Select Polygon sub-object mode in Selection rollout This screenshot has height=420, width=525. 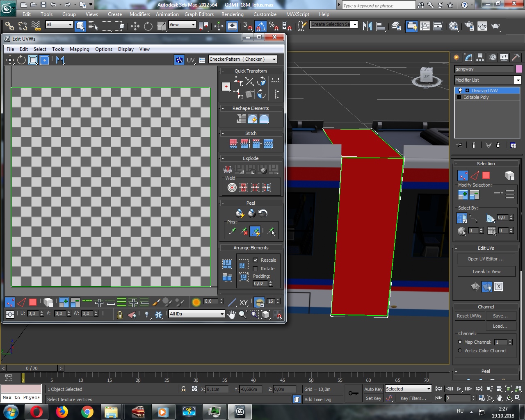tap(486, 176)
